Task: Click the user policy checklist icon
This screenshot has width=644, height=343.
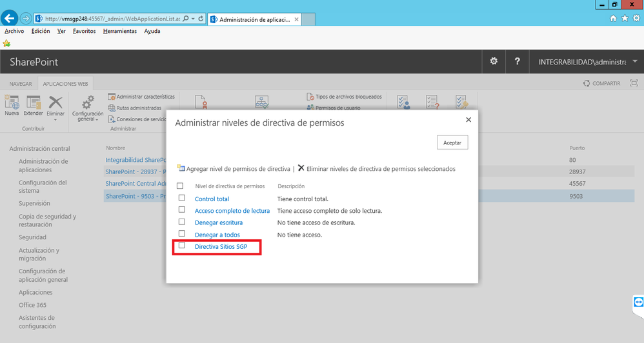Action: 403,102
